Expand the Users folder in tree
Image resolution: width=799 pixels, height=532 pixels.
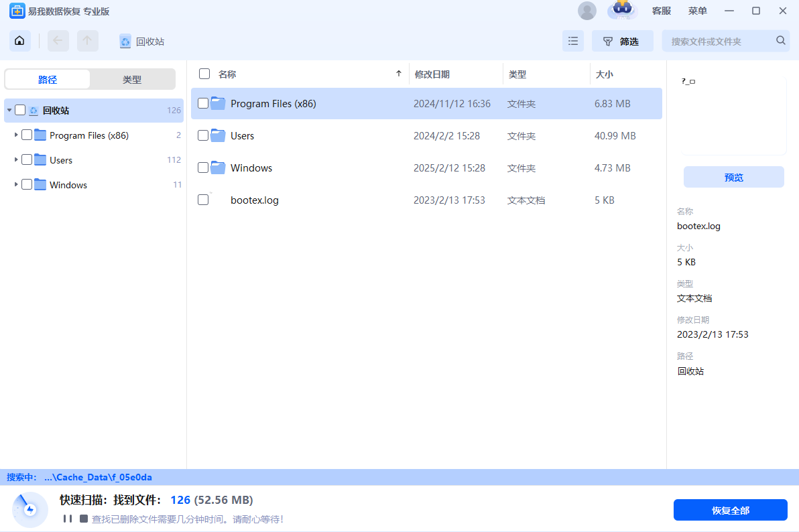[16, 160]
